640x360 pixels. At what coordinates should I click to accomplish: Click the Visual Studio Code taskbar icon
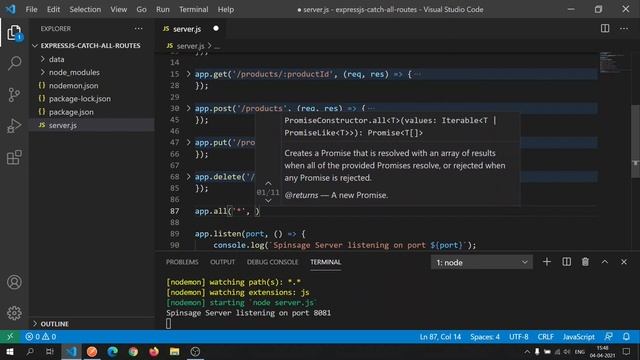coord(71,351)
